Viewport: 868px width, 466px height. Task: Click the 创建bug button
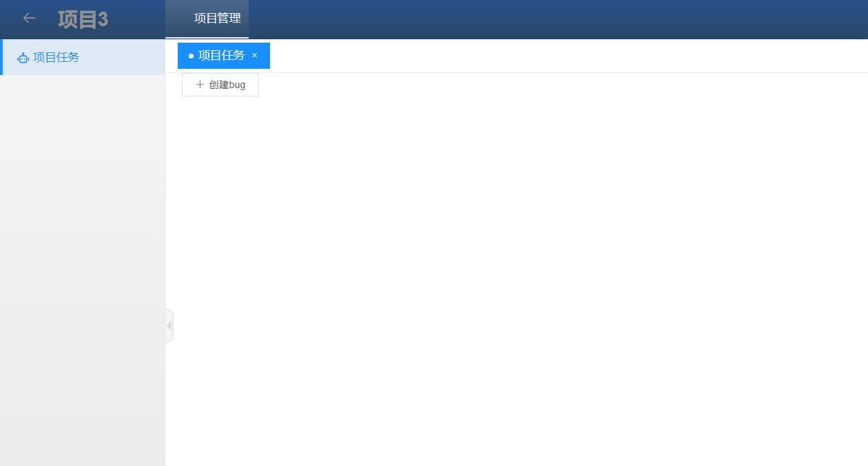point(220,85)
